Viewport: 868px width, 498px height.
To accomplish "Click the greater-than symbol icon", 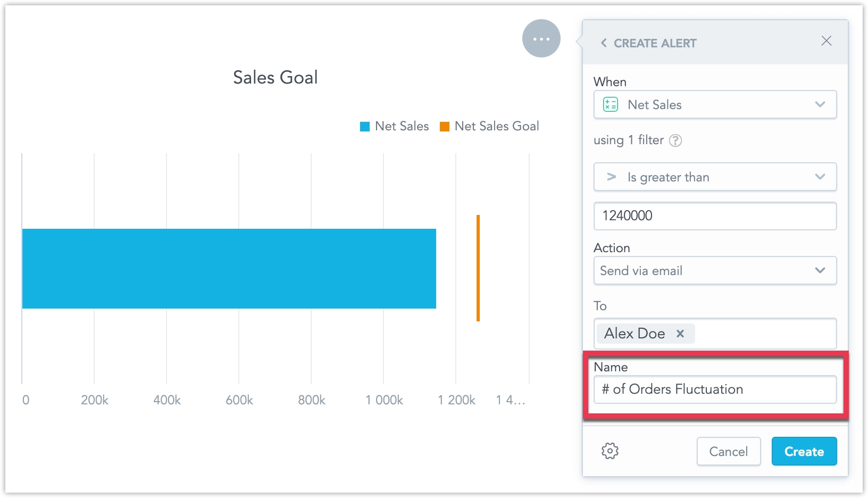I will (612, 177).
